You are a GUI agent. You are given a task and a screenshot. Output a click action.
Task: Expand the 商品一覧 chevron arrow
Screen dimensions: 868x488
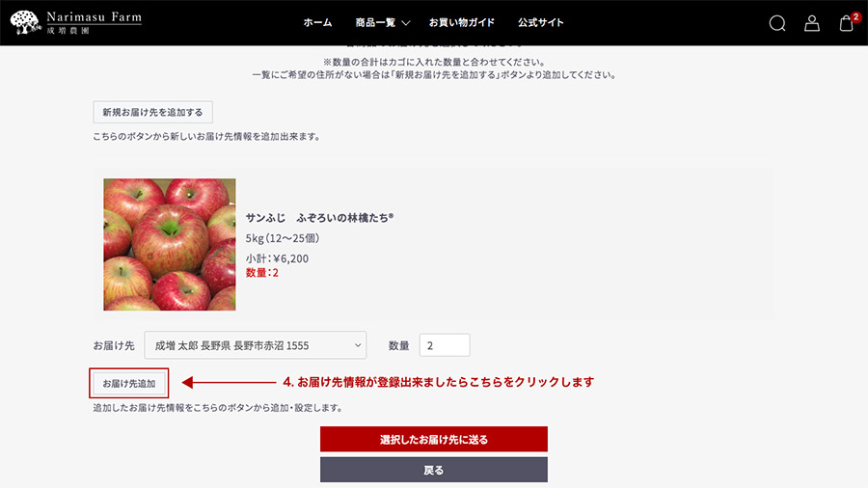(406, 23)
